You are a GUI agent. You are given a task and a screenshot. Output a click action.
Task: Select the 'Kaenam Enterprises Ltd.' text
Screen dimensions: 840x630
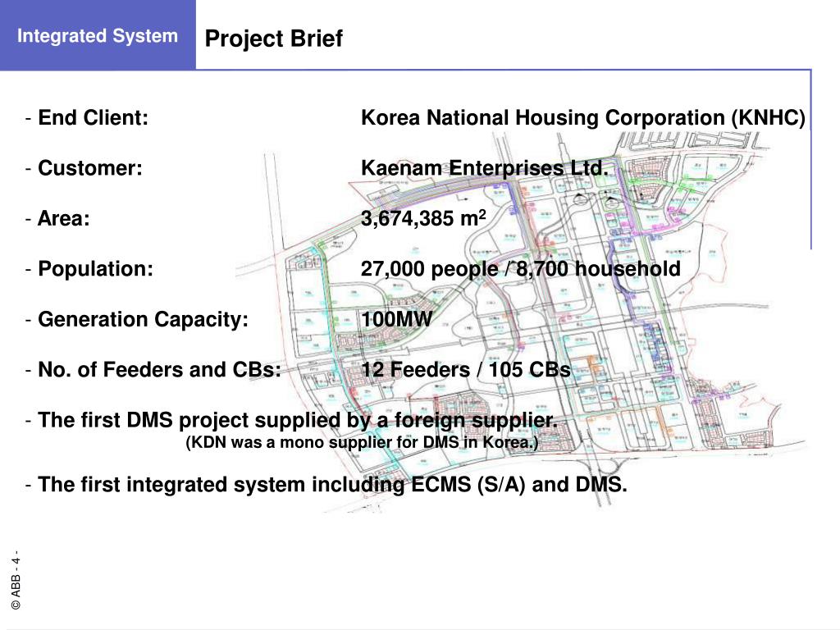click(485, 168)
